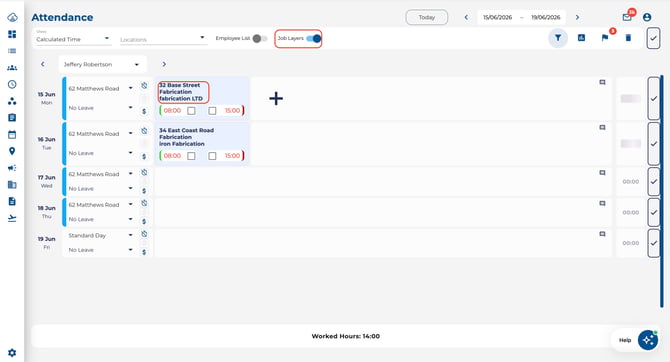The image size is (670, 362).
Task: Open the mail inbox icon
Action: tap(626, 17)
